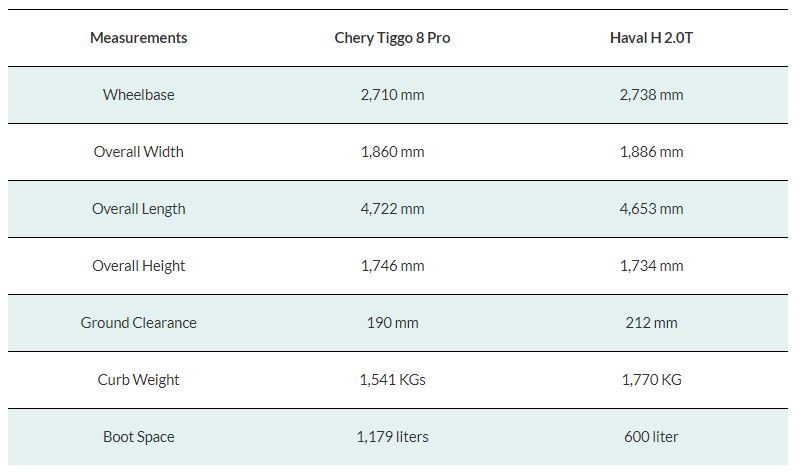The width and height of the screenshot is (799, 475).
Task: Select the Overall Height label
Action: [139, 266]
